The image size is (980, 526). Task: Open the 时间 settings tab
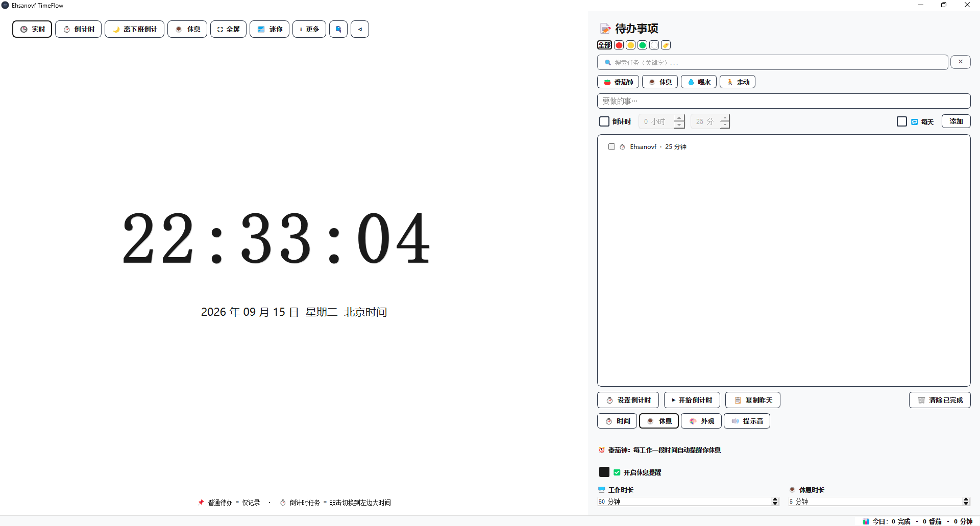[617, 421]
